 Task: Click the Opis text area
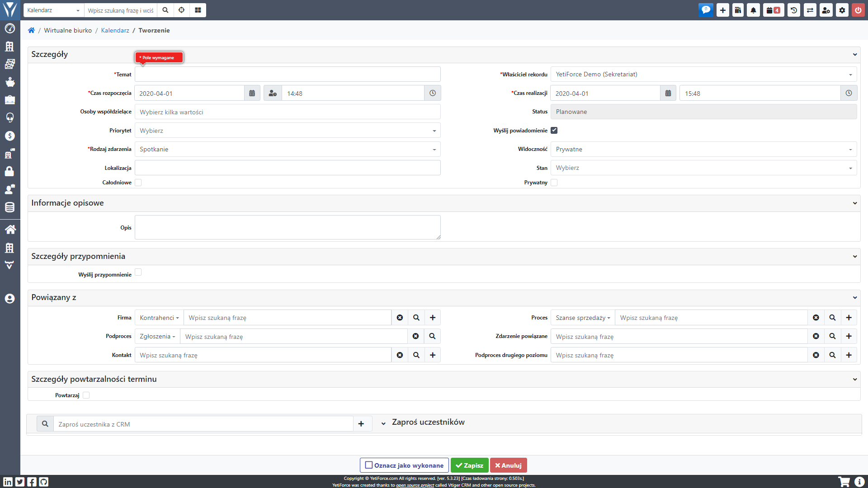click(x=288, y=227)
